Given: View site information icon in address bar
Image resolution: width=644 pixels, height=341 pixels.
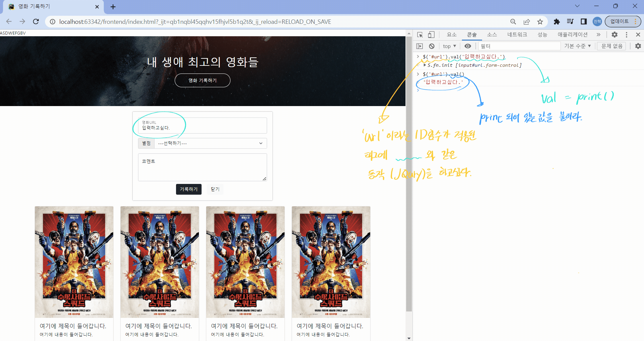Looking at the screenshot, I should 52,22.
